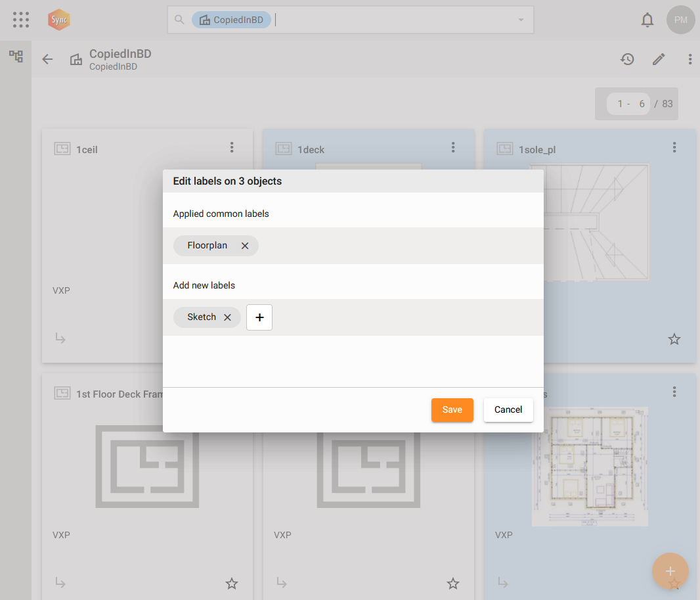700x600 pixels.
Task: Open the PM user avatar menu
Action: point(680,20)
